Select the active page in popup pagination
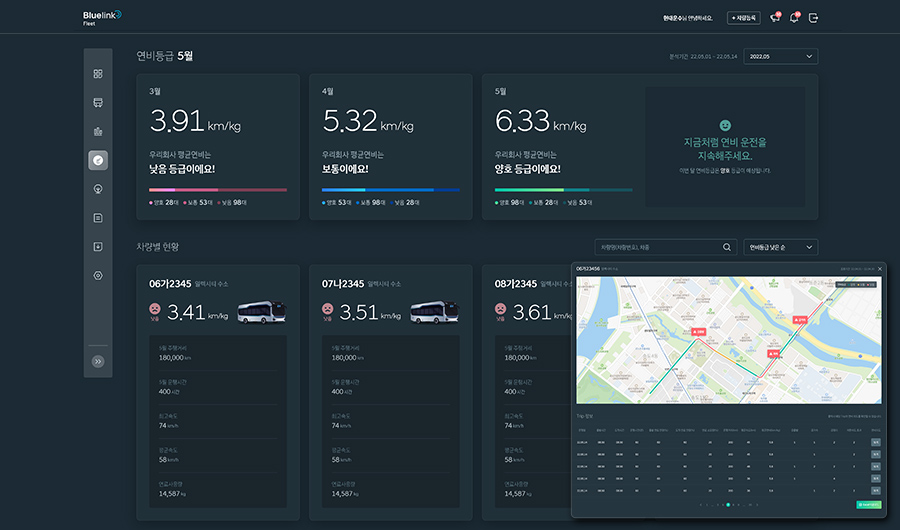The height and width of the screenshot is (530, 900). (x=727, y=506)
